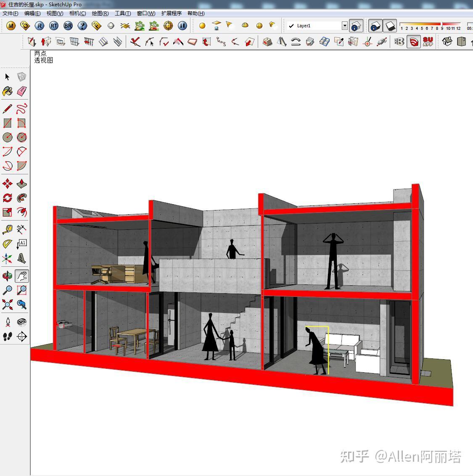Viewport: 473px width, 476px height.
Task: Click the layer info blue button
Action: [356, 26]
